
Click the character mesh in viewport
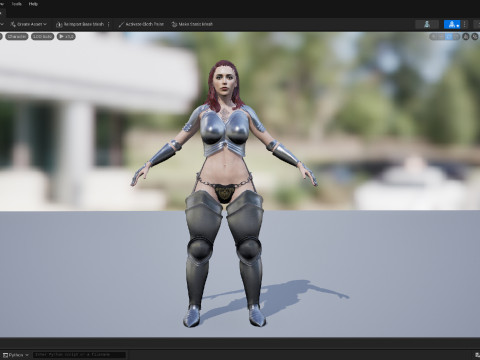point(224,193)
